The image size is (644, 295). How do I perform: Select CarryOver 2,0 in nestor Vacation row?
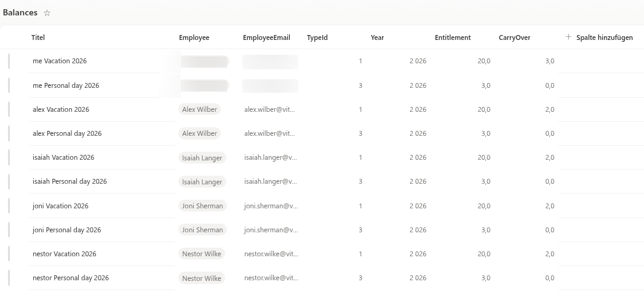(549, 254)
